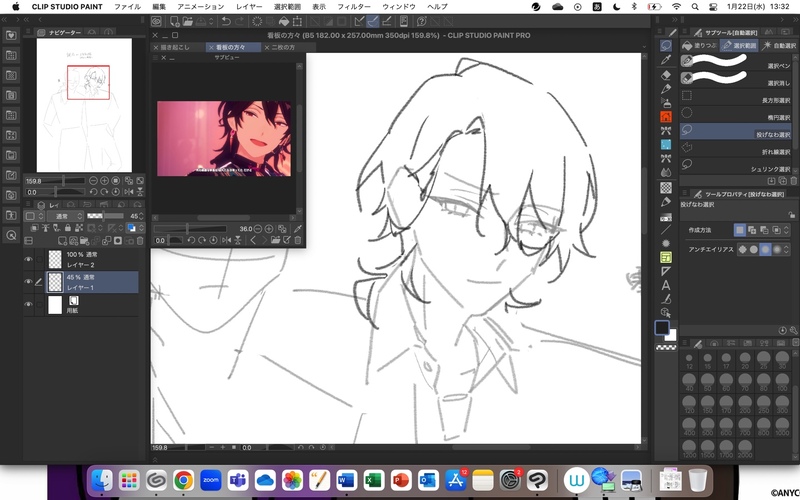This screenshot has height=500, width=800.
Task: Toggle visibility of レイヤー 1
Action: [28, 282]
